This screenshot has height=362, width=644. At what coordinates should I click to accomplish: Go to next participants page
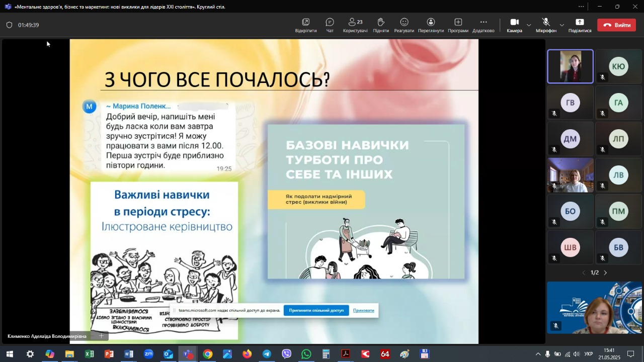(x=605, y=273)
